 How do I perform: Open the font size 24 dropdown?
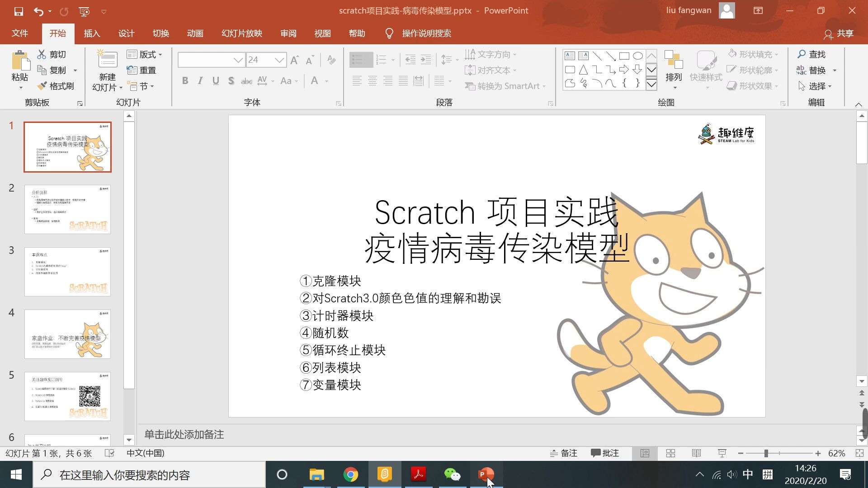(x=280, y=60)
